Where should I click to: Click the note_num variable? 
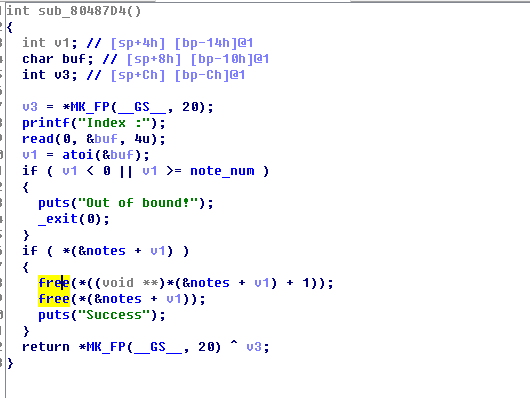[x=222, y=171]
